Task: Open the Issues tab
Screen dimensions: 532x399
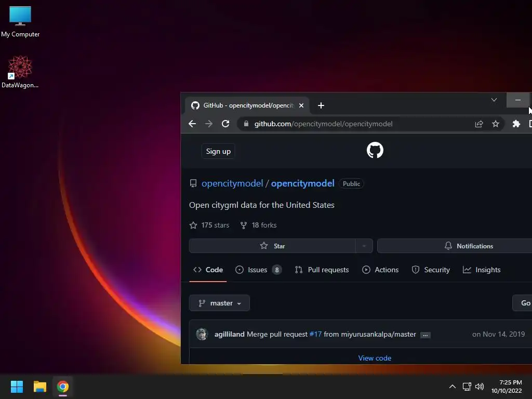Action: click(x=258, y=270)
